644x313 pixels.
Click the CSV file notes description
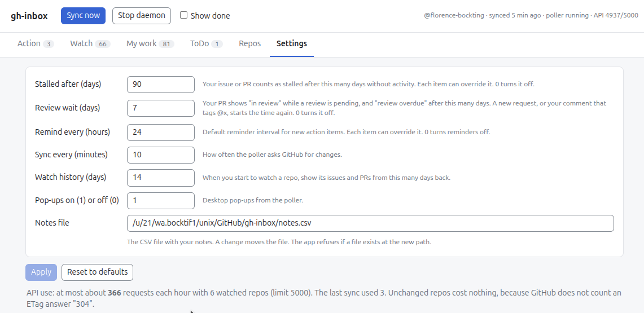[279, 242]
